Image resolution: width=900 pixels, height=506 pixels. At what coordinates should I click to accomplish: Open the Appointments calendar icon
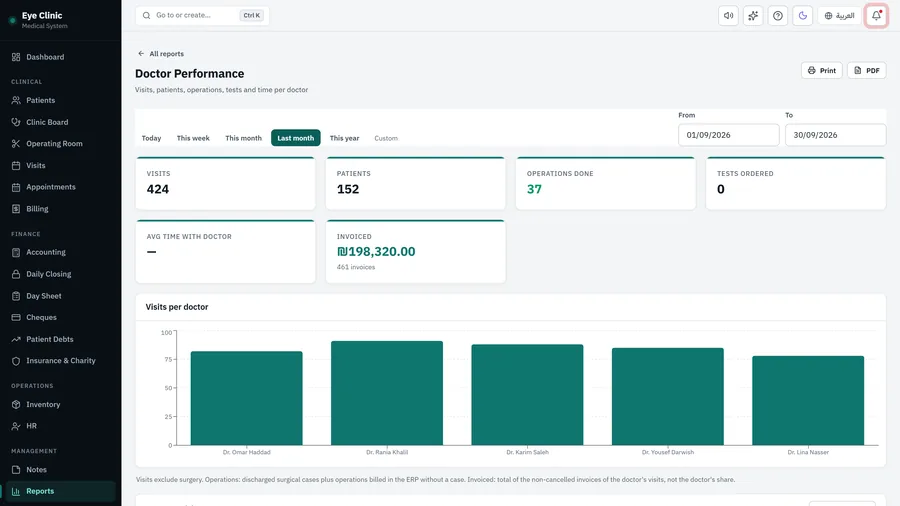(x=16, y=187)
